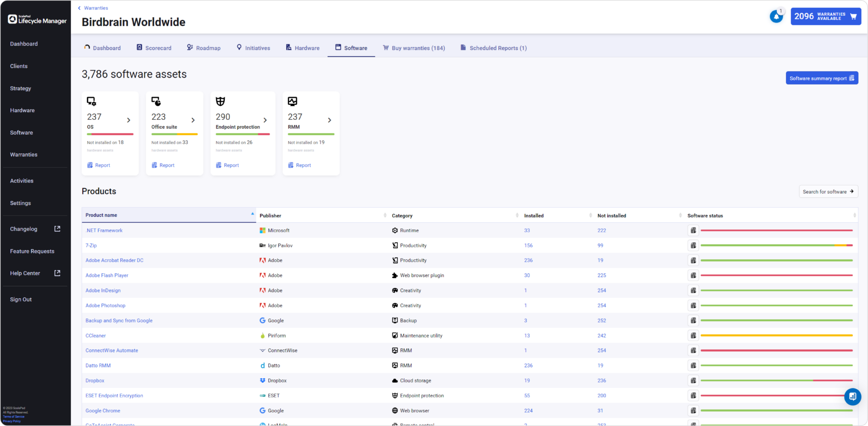Click the RMM card monitor icon

[292, 102]
